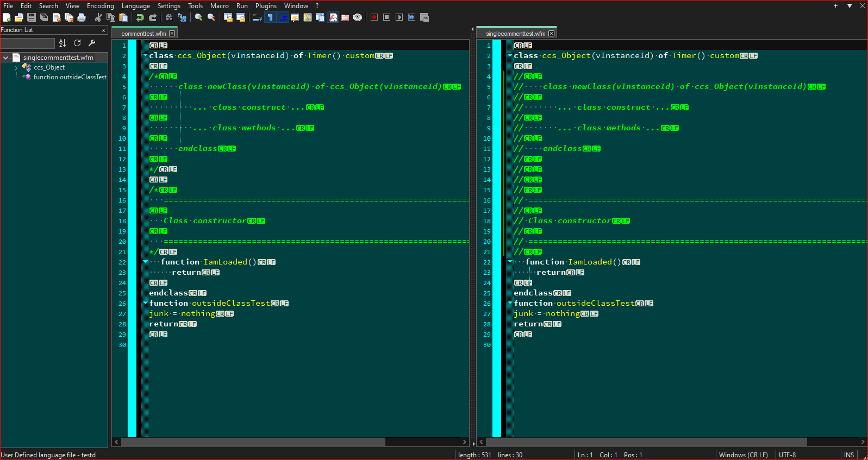
Task: Open Find with the binoculars icon
Action: [x=170, y=17]
